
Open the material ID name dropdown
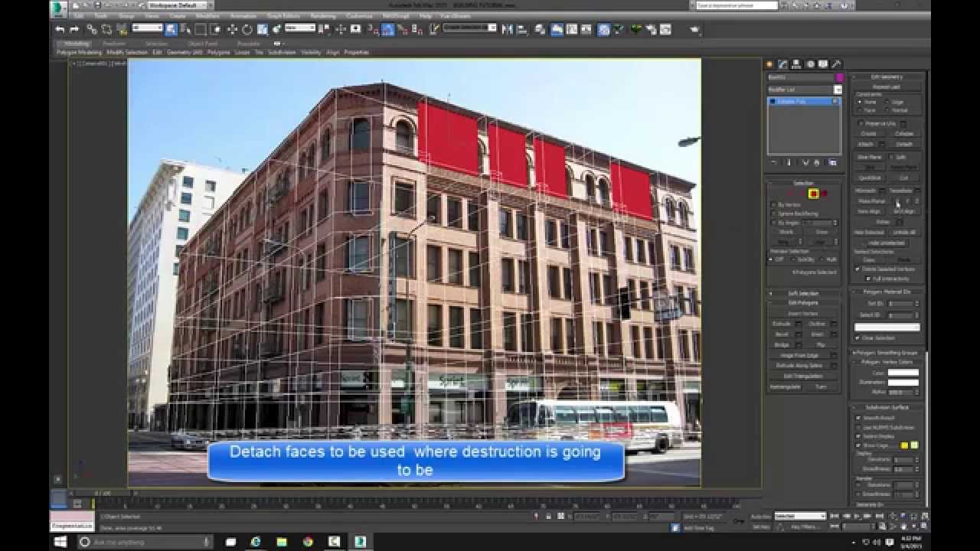[887, 327]
